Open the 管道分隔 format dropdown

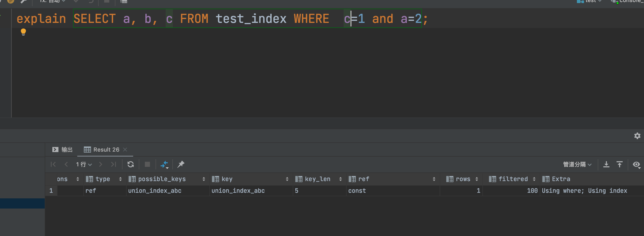click(577, 165)
